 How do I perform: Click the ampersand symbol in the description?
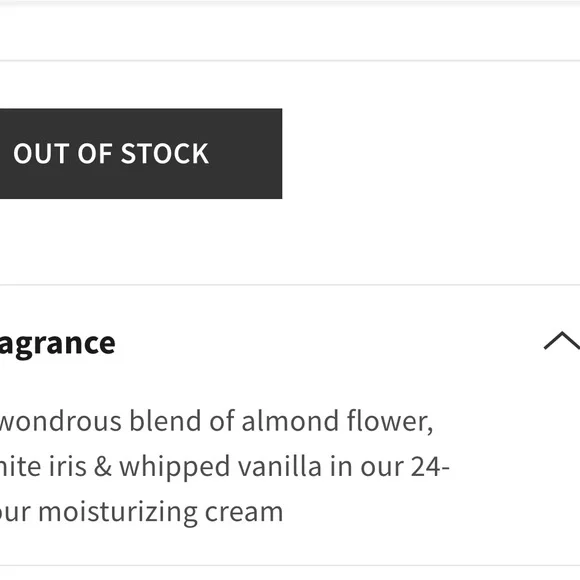click(x=103, y=466)
